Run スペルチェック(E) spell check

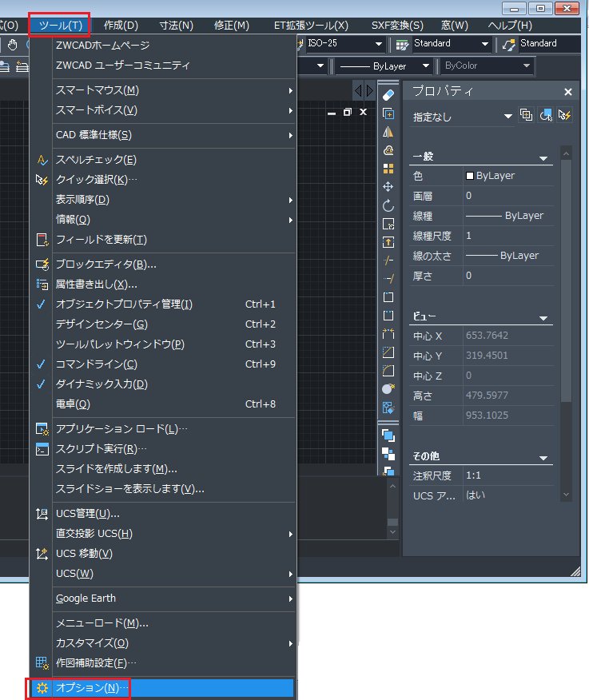pos(164,159)
